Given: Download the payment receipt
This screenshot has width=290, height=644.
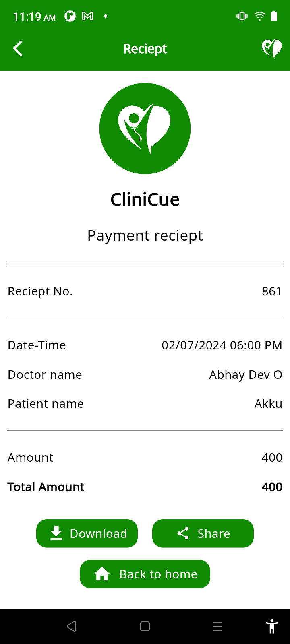Looking at the screenshot, I should [87, 533].
